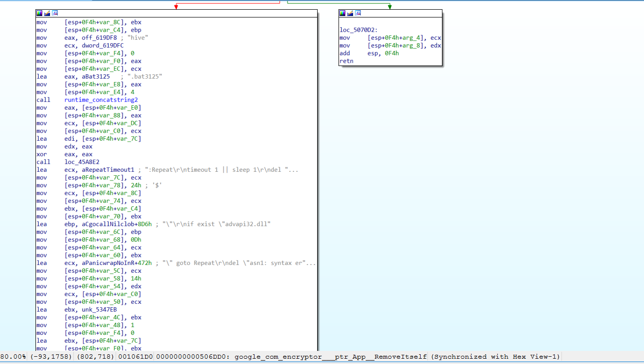This screenshot has height=364, width=644.
Task: Click the edit comment pencil icon on the large block
Action: (47, 13)
